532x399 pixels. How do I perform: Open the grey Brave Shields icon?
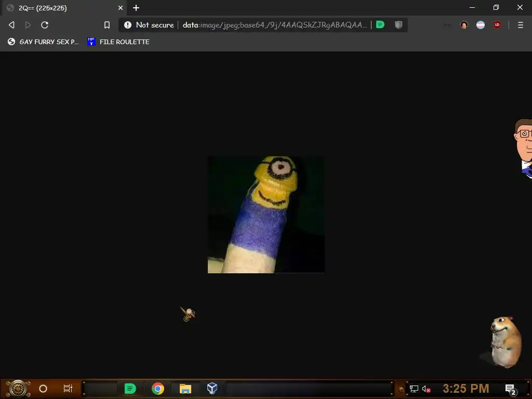coord(398,24)
